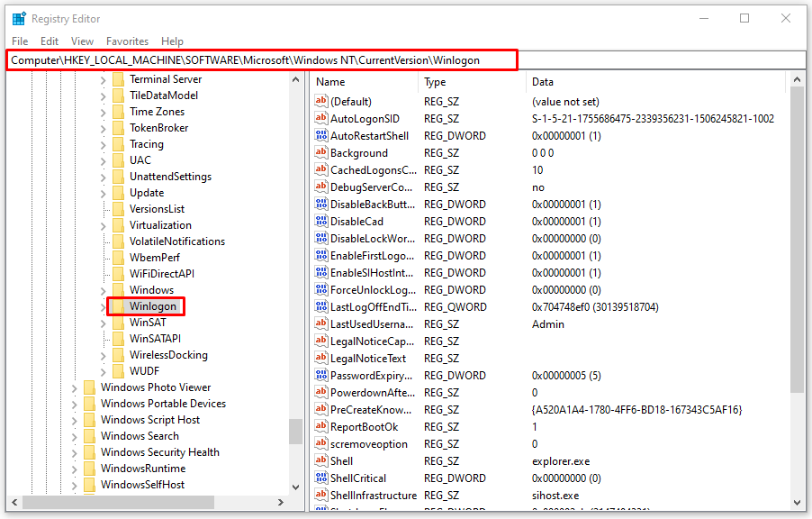
Task: Expand the Windows key under CurrentVersion
Action: tap(103, 290)
